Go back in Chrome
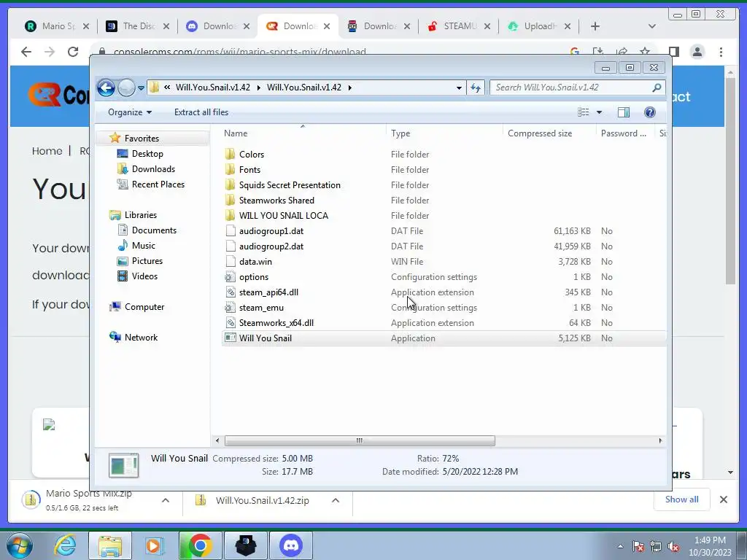This screenshot has width=747, height=560. [x=26, y=52]
